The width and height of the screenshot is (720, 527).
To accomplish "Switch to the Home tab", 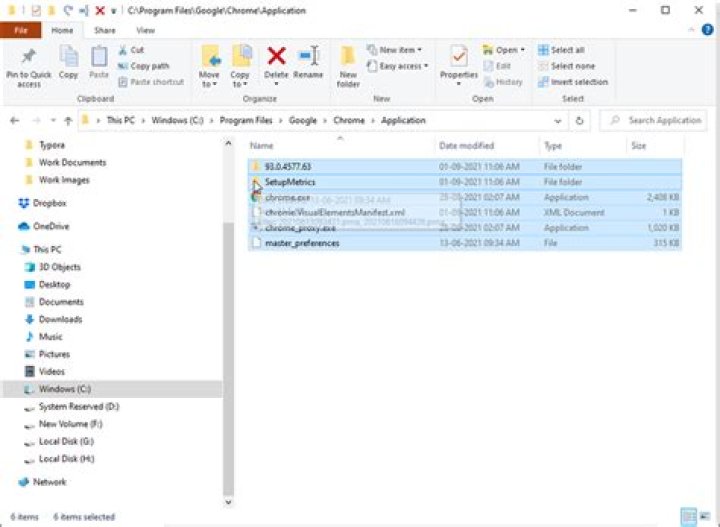I will coord(62,30).
